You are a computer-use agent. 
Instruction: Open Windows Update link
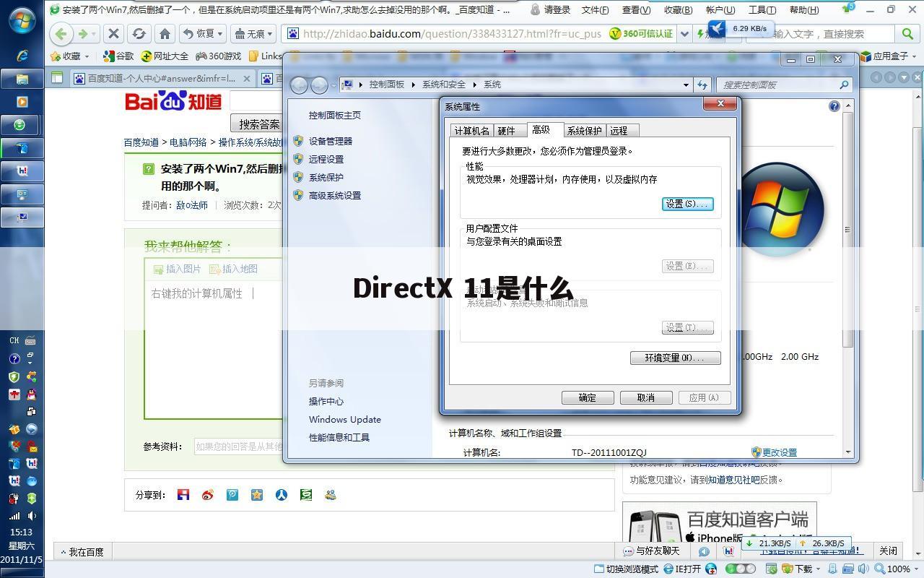coord(345,419)
